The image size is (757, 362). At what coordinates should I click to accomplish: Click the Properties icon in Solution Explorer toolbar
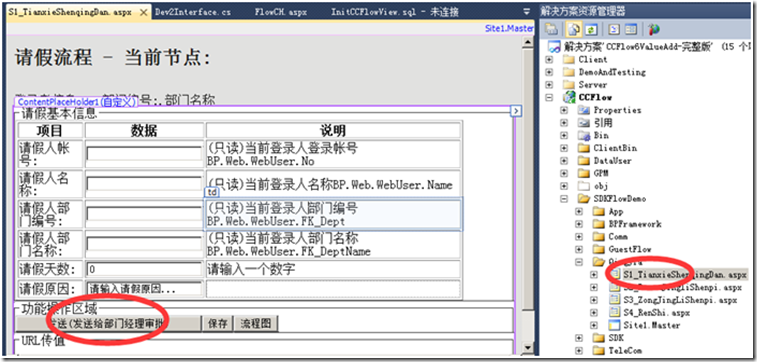coord(551,29)
